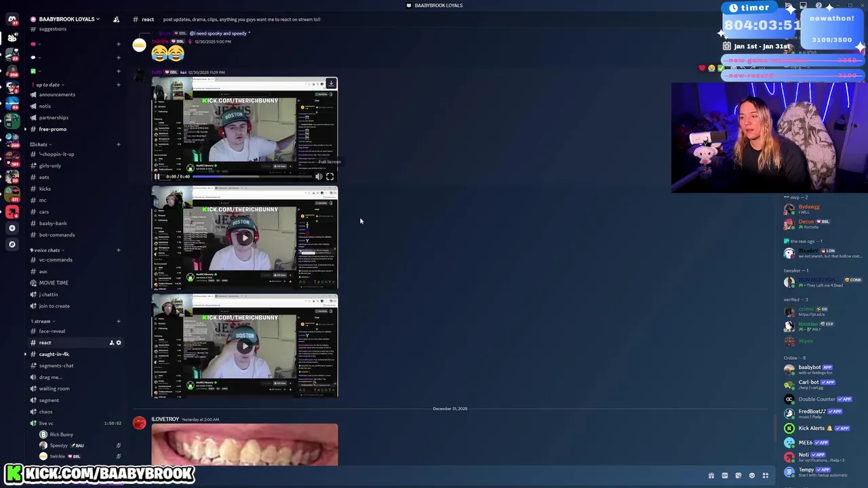Mute the first video's volume icon
Image resolution: width=868 pixels, height=488 pixels.
pos(319,176)
